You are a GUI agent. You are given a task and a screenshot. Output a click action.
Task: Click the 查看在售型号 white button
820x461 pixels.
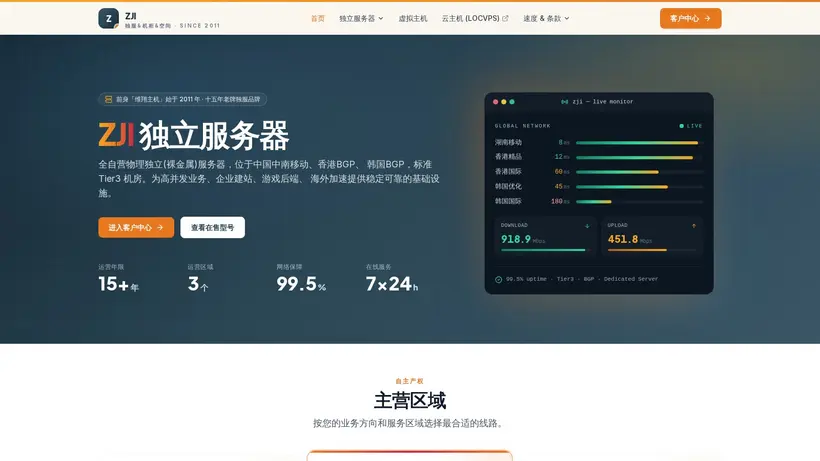(x=212, y=227)
